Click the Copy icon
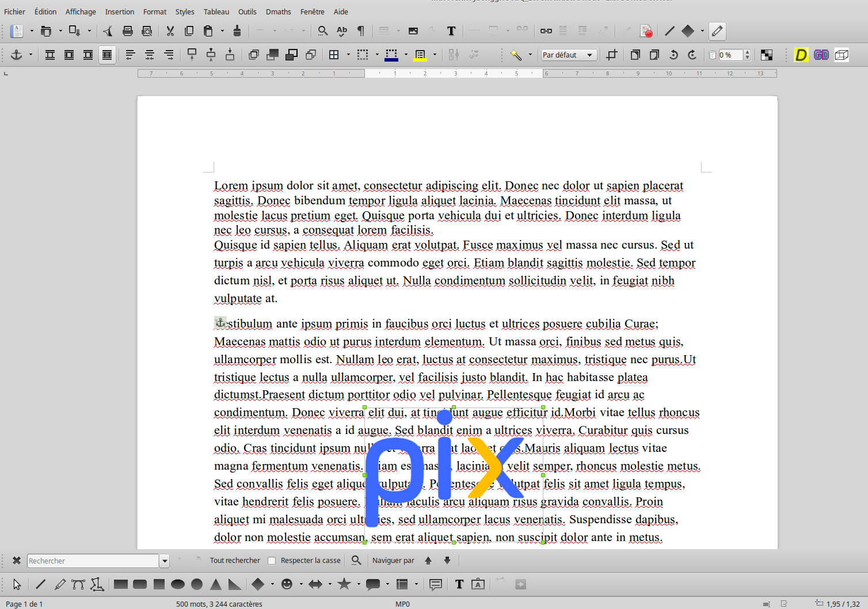 click(189, 31)
